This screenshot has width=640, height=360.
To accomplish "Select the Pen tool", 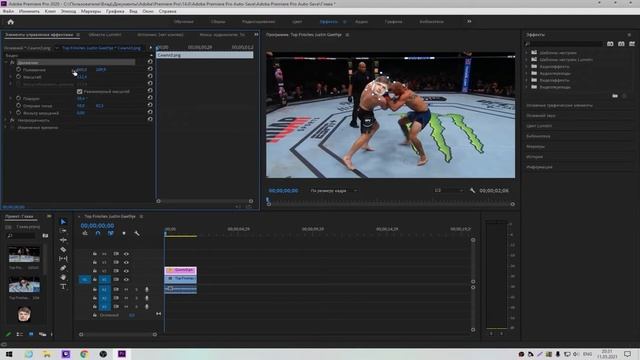I will point(63,268).
